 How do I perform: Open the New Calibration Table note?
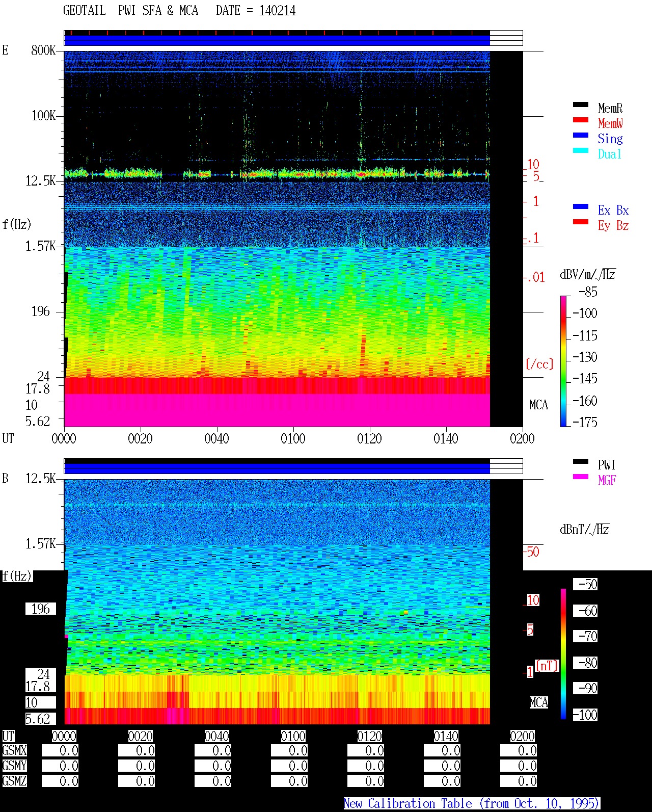pos(472,803)
